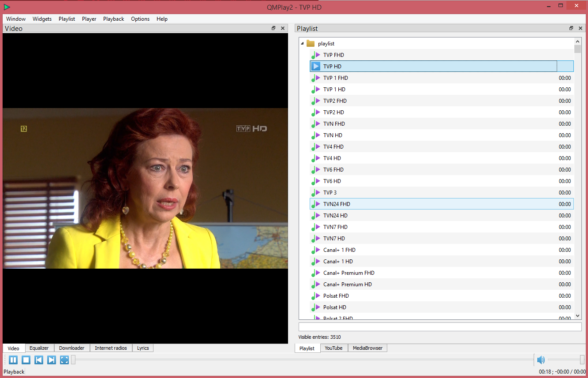Skip to the next playlist entry
Viewport: 588px width, 378px height.
pos(52,360)
